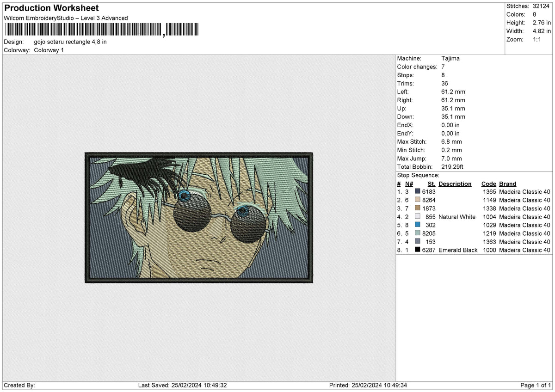Viewport: 555px width, 392px height.
Task: Click the Left value "61.2 mm"
Action: pos(453,92)
